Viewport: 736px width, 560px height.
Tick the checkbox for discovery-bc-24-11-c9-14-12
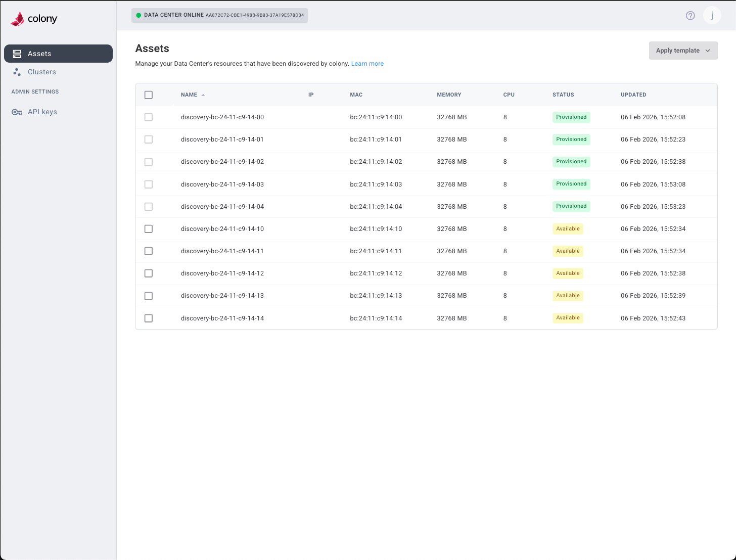tap(149, 273)
